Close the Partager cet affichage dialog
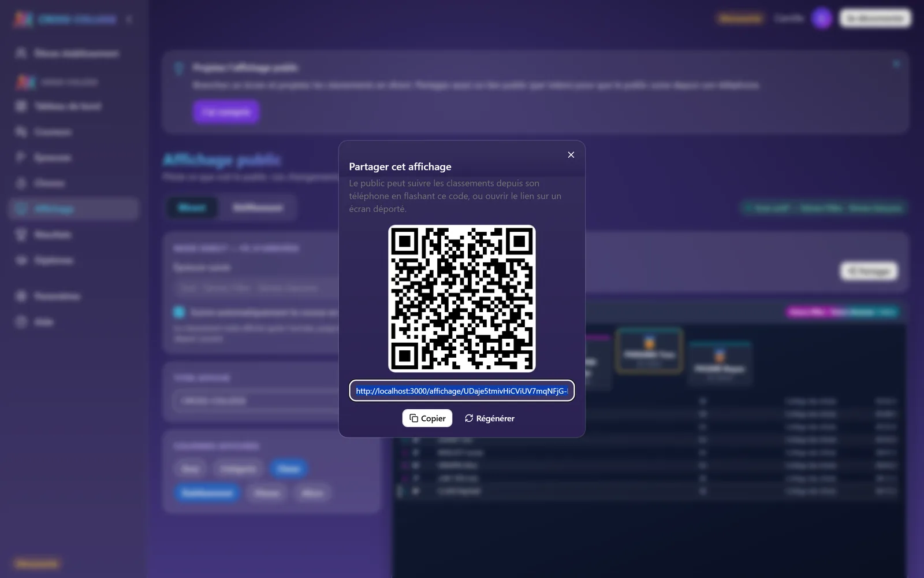The height and width of the screenshot is (578, 924). (571, 155)
